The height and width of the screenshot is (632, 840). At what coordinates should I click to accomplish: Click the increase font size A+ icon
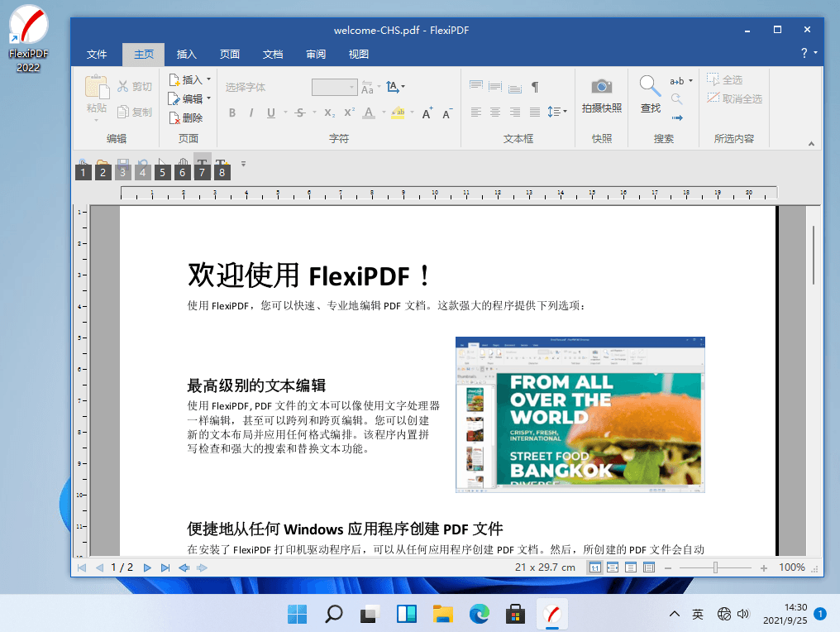tap(427, 113)
